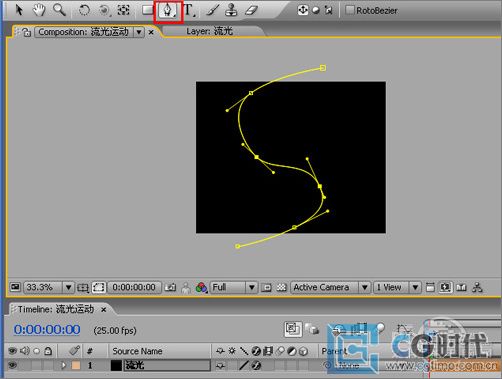Select the Orbit Camera tool
Viewport: 502px width, 379px height.
pyautogui.click(x=104, y=10)
